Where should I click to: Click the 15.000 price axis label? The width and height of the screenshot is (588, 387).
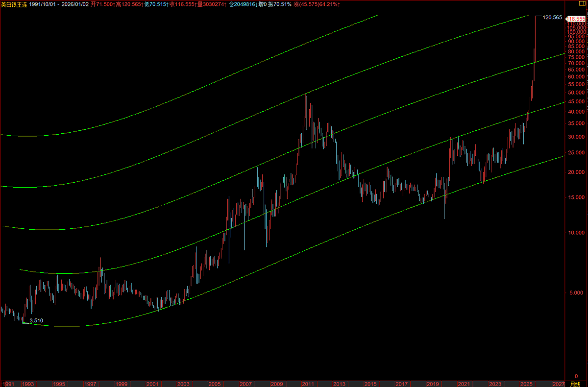[x=577, y=197]
